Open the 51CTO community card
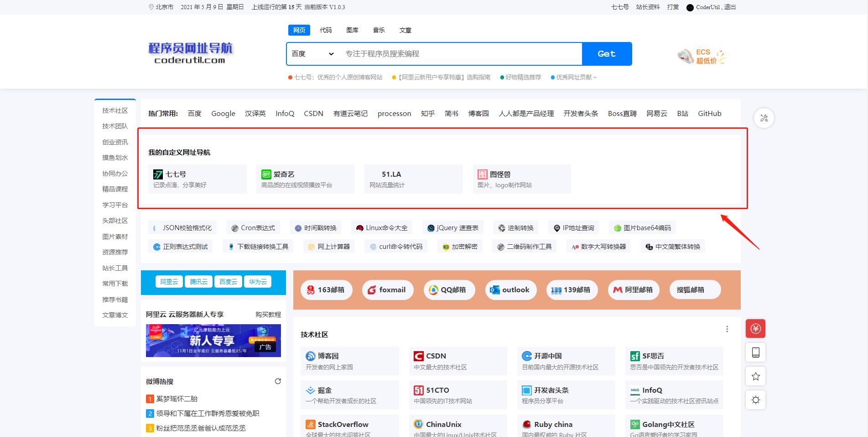 click(x=458, y=395)
